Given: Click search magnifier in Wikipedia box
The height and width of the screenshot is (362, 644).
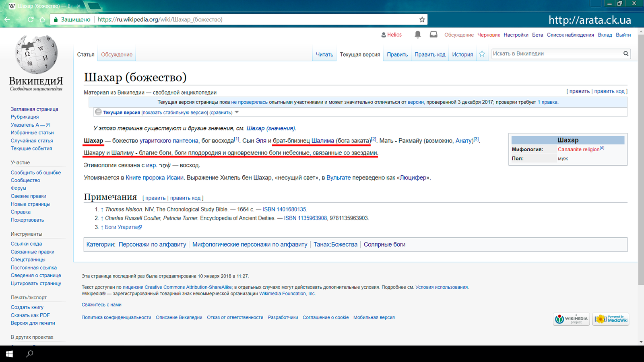Looking at the screenshot, I should [626, 53].
